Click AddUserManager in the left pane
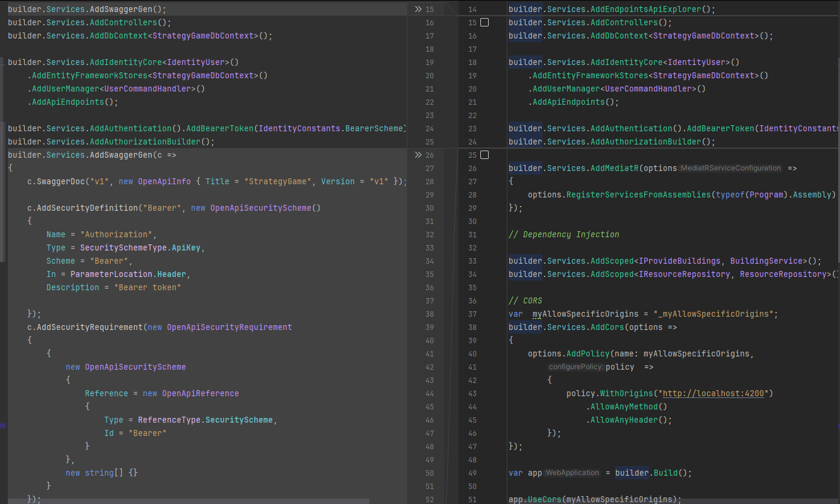The image size is (840, 504). point(65,89)
